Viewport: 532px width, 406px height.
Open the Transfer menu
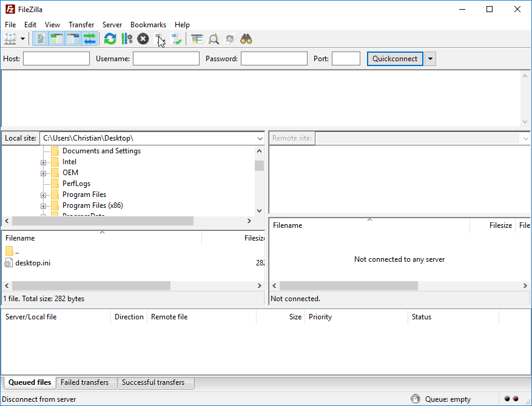coord(81,25)
